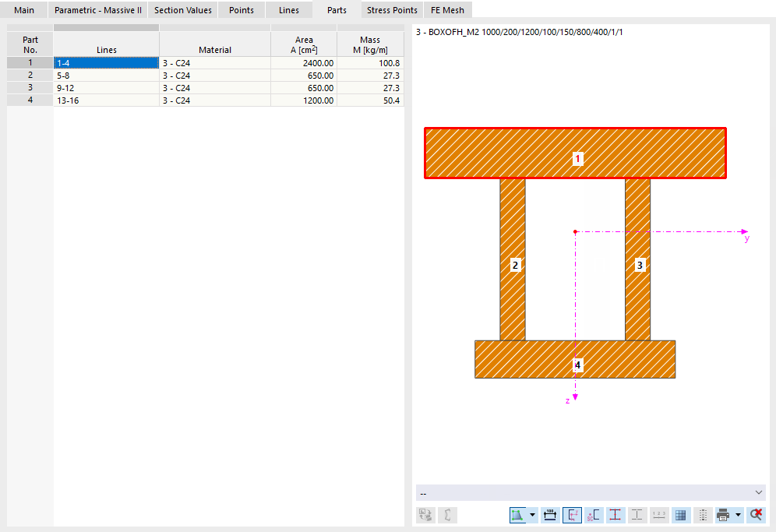Select row header for part 4
The height and width of the screenshot is (532, 776).
(x=30, y=100)
